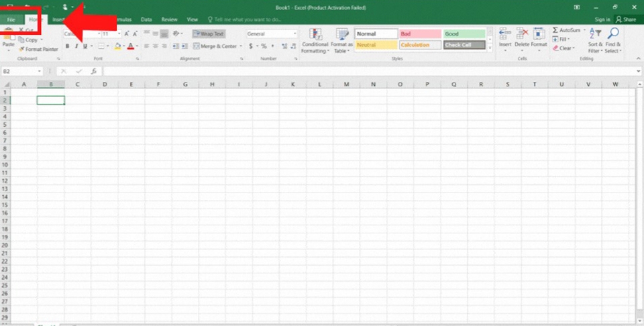The image size is (644, 326).
Task: Open Conditional Formatting menu
Action: (315, 41)
